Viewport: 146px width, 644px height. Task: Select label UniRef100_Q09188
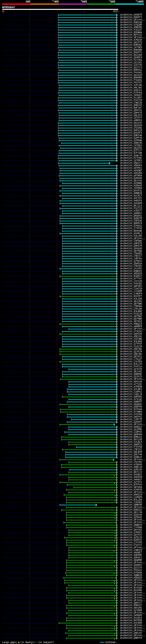(x=131, y=249)
